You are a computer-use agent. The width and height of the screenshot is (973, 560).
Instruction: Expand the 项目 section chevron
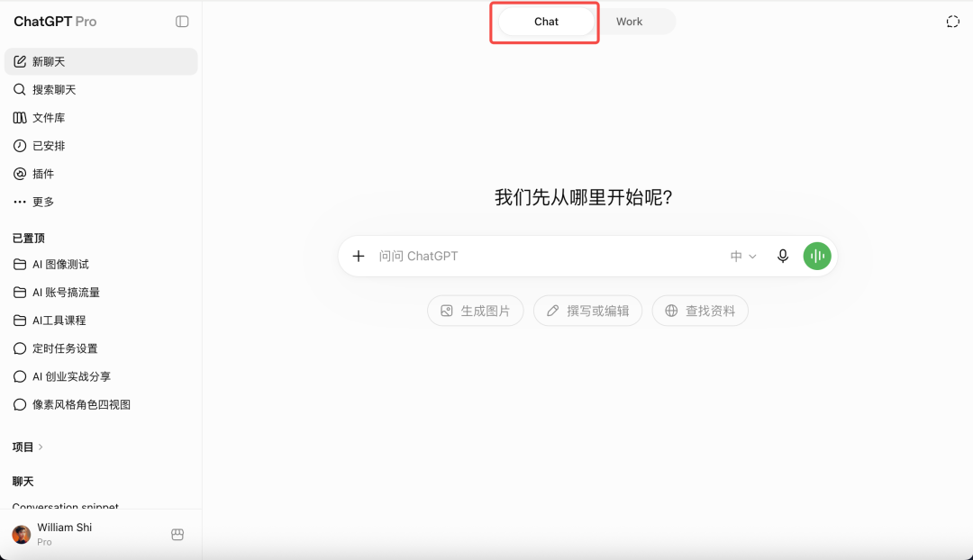pyautogui.click(x=41, y=447)
